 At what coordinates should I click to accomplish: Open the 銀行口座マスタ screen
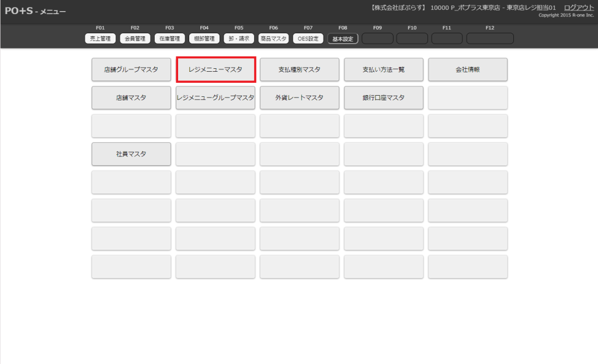[384, 97]
